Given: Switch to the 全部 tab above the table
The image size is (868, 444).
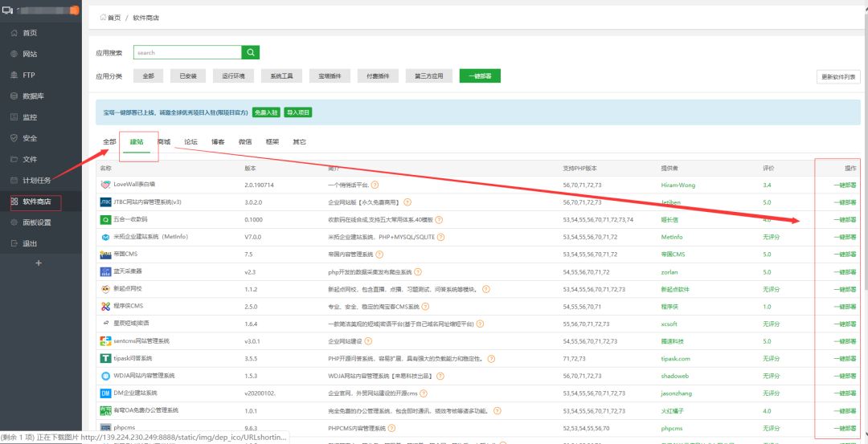Looking at the screenshot, I should pyautogui.click(x=109, y=142).
